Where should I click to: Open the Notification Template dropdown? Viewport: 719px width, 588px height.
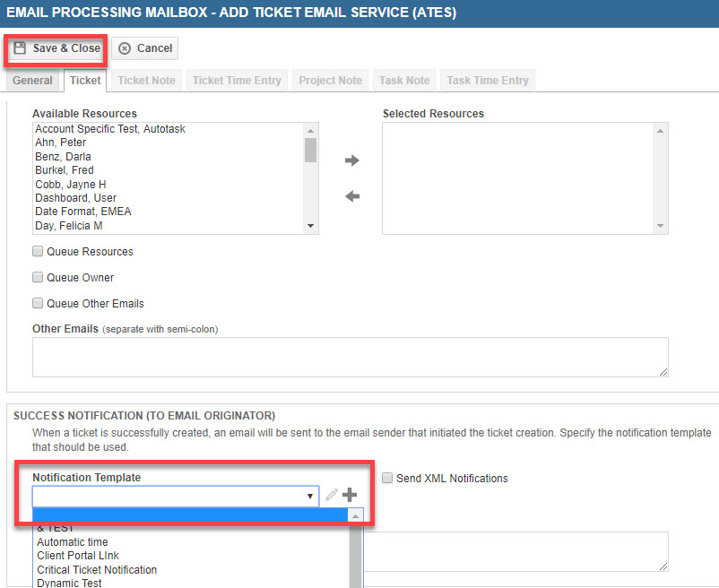(176, 496)
